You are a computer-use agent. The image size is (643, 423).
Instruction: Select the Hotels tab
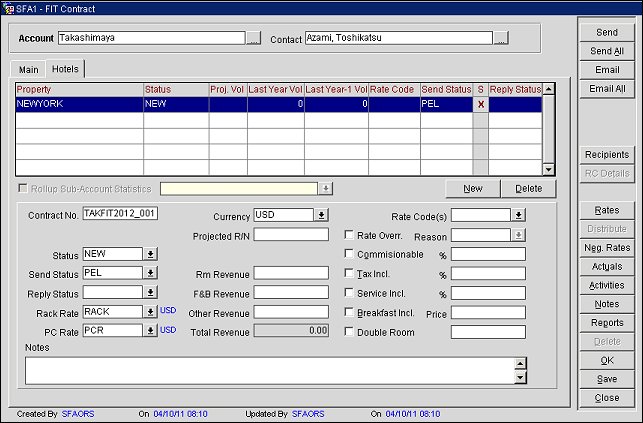(67, 69)
